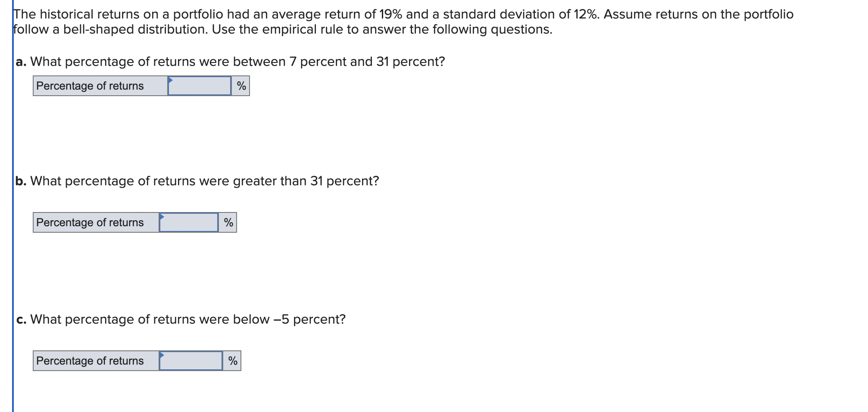The width and height of the screenshot is (868, 412).
Task: Click the bold 'b.' question marker
Action: 21,181
